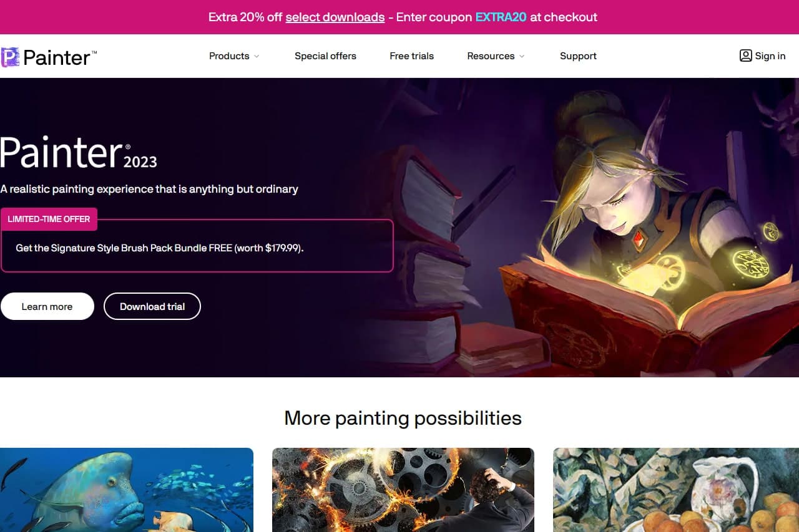The image size is (799, 532).
Task: Expand the Resources dropdown chevron
Action: point(522,56)
